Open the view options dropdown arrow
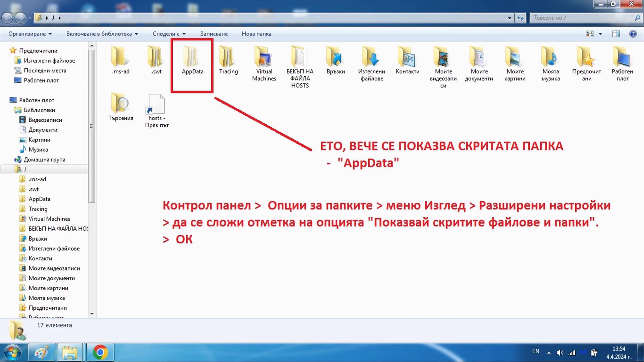 [600, 34]
